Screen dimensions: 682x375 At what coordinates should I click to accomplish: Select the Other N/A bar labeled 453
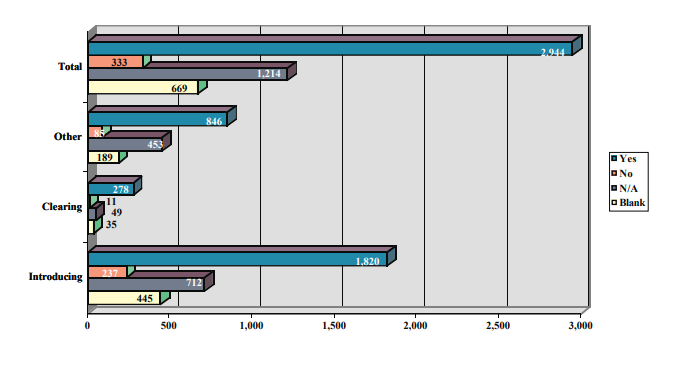pyautogui.click(x=125, y=144)
